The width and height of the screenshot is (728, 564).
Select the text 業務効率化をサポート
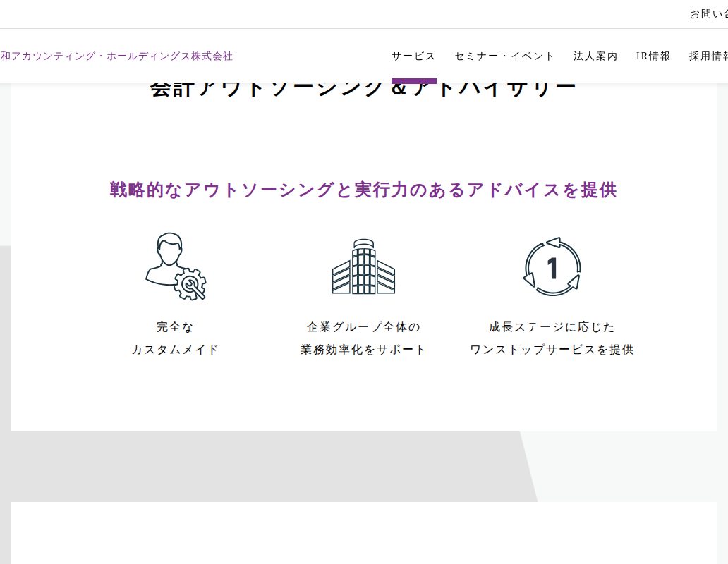363,349
